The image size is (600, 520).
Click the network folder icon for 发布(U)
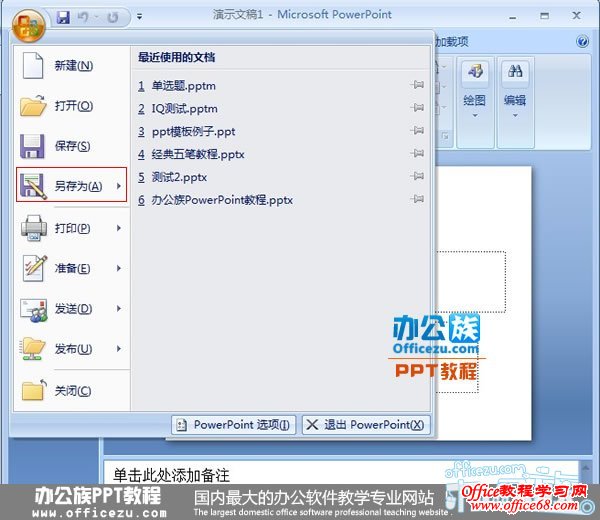point(33,349)
